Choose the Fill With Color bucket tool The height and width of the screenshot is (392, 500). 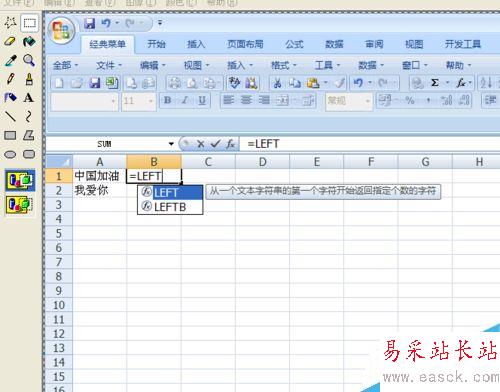click(29, 42)
